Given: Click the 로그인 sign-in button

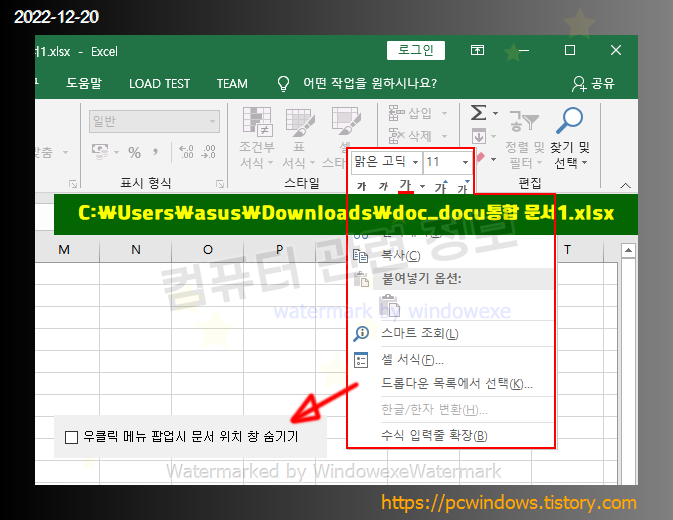Looking at the screenshot, I should [x=415, y=50].
